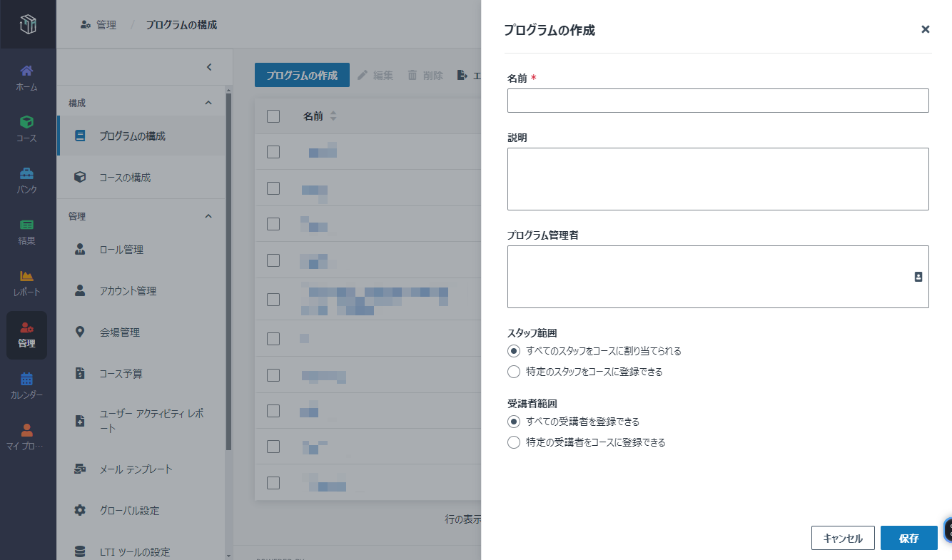Close the プログラムの作成 panel
952x560 pixels.
[x=926, y=29]
